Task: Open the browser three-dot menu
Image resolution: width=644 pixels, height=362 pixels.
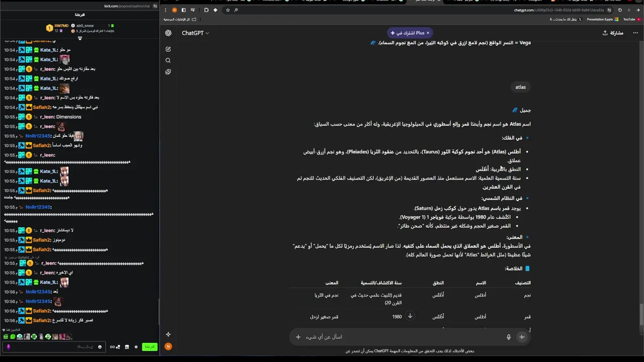Action: pos(166,10)
